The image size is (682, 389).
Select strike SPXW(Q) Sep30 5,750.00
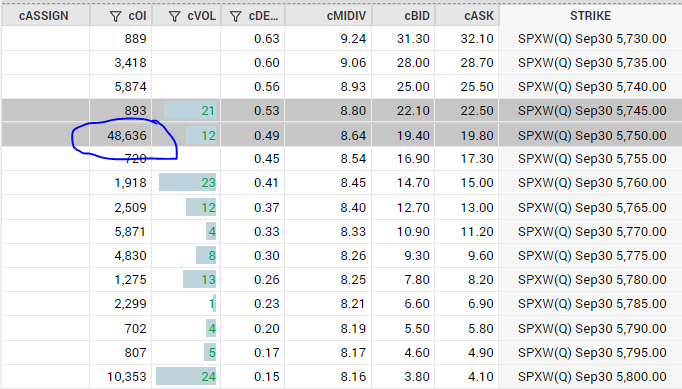point(592,135)
